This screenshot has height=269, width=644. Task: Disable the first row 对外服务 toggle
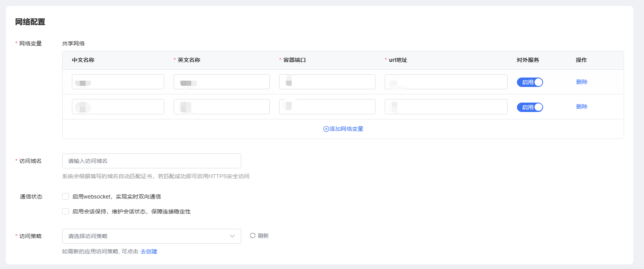[530, 82]
